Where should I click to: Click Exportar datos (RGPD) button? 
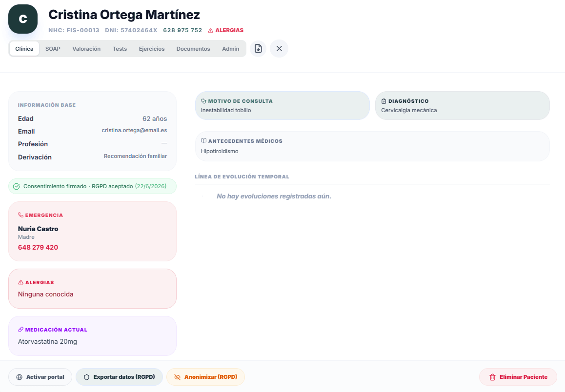119,377
